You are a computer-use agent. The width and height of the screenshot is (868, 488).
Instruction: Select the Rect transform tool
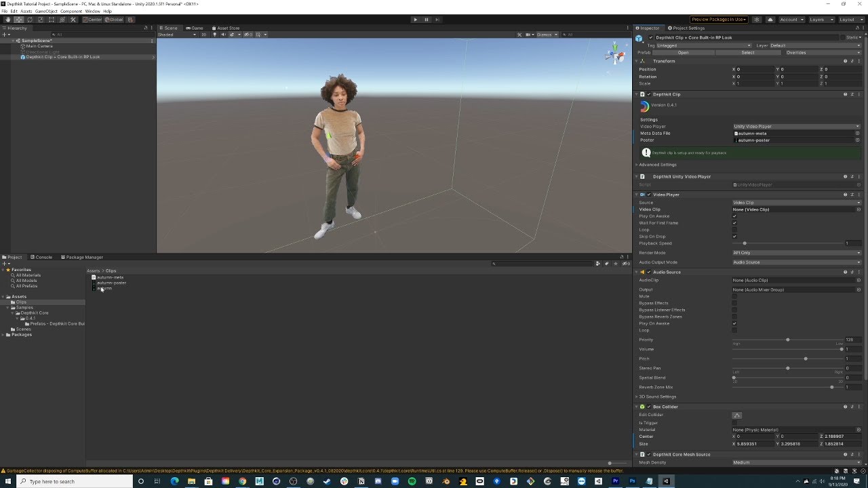tap(52, 20)
